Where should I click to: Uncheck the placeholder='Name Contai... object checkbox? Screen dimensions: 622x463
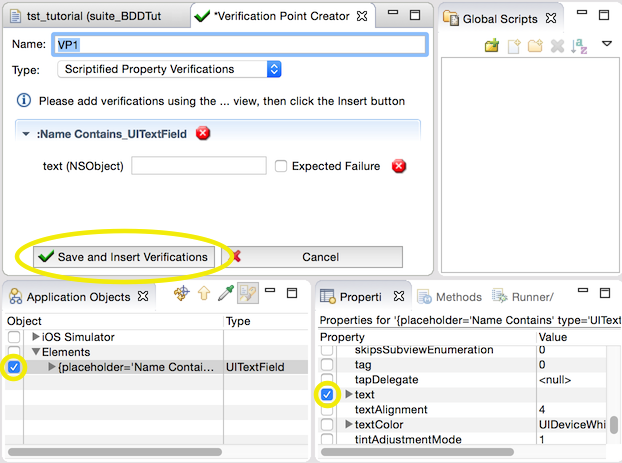coord(14,367)
